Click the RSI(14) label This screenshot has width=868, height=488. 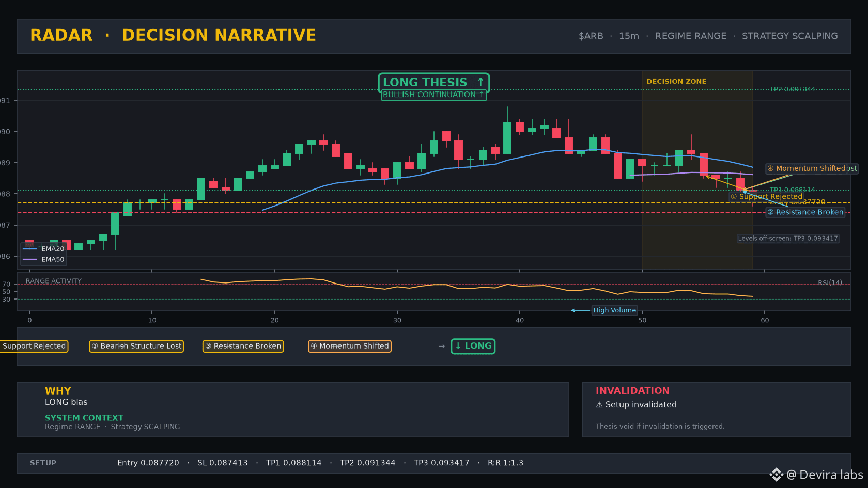pyautogui.click(x=830, y=283)
